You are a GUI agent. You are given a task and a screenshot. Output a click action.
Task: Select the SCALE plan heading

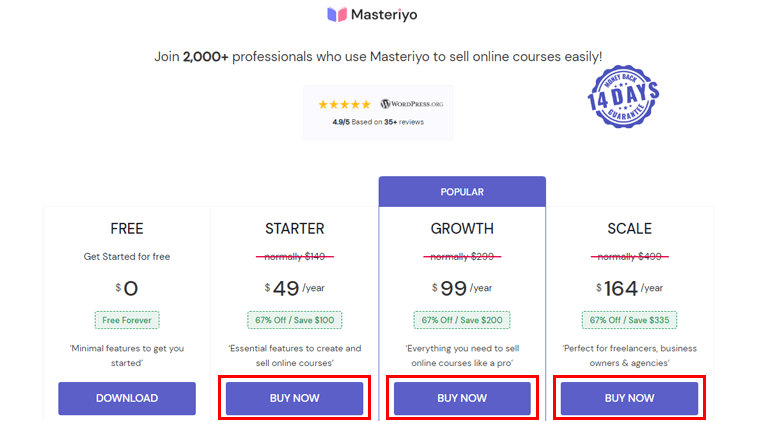point(629,229)
